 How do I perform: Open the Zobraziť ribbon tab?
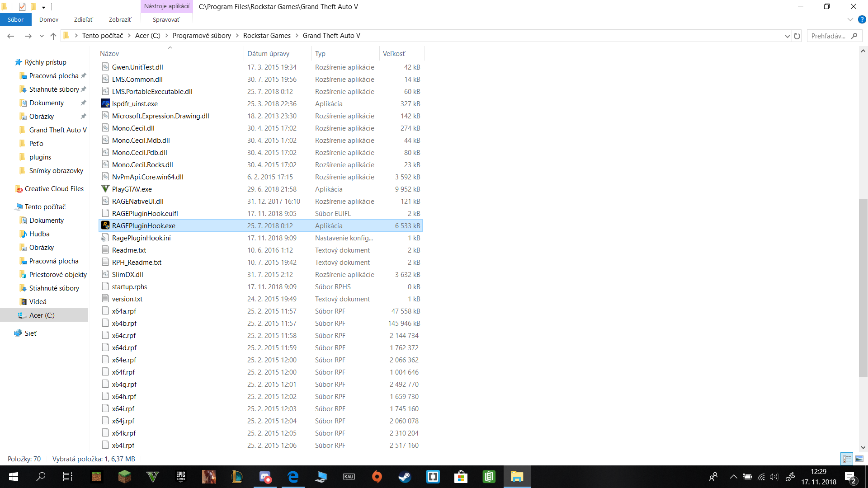120,19
